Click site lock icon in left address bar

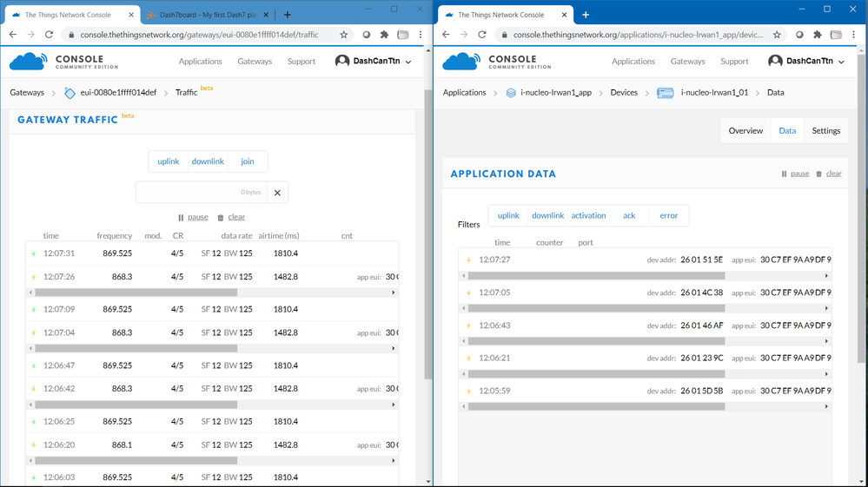pyautogui.click(x=71, y=34)
